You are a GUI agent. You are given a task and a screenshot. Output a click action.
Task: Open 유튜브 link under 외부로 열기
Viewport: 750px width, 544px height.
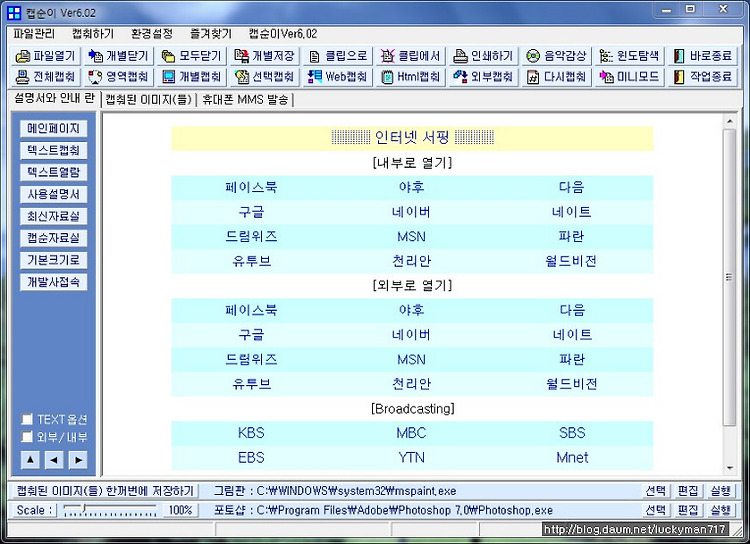[x=252, y=384]
